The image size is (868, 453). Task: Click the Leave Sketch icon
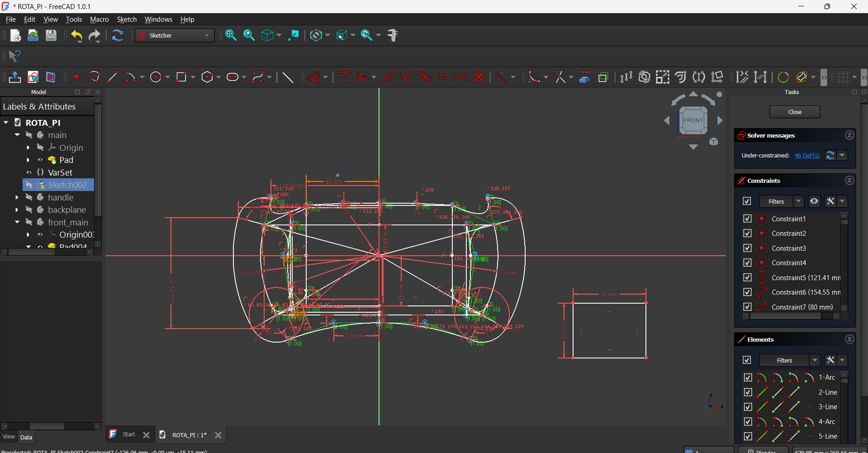(x=14, y=77)
